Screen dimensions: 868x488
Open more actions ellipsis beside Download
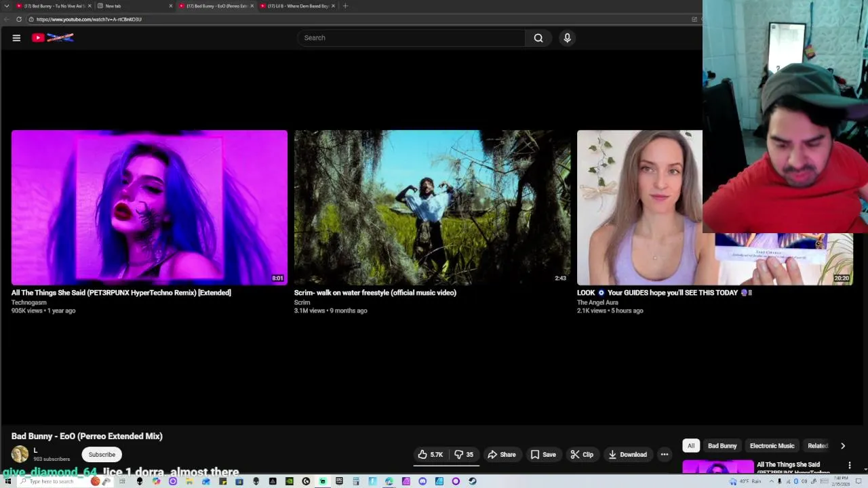[665, 455]
